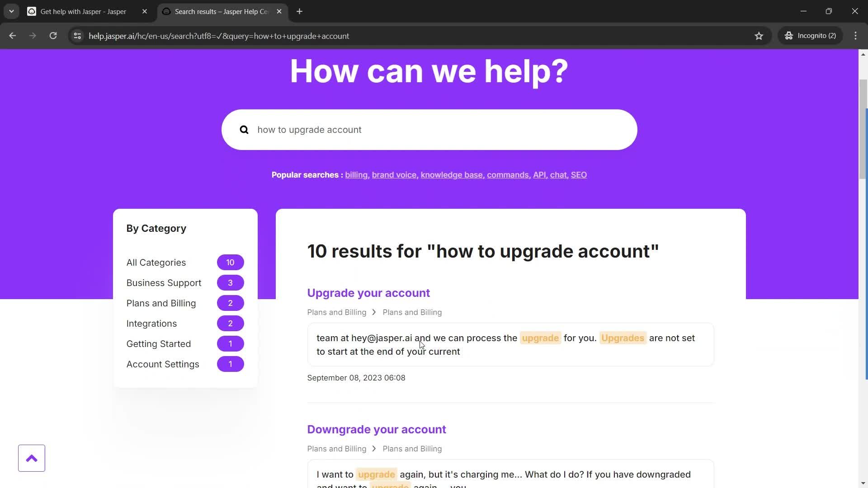Click the search magnifier icon
Screen dimensions: 868x488
(243, 129)
